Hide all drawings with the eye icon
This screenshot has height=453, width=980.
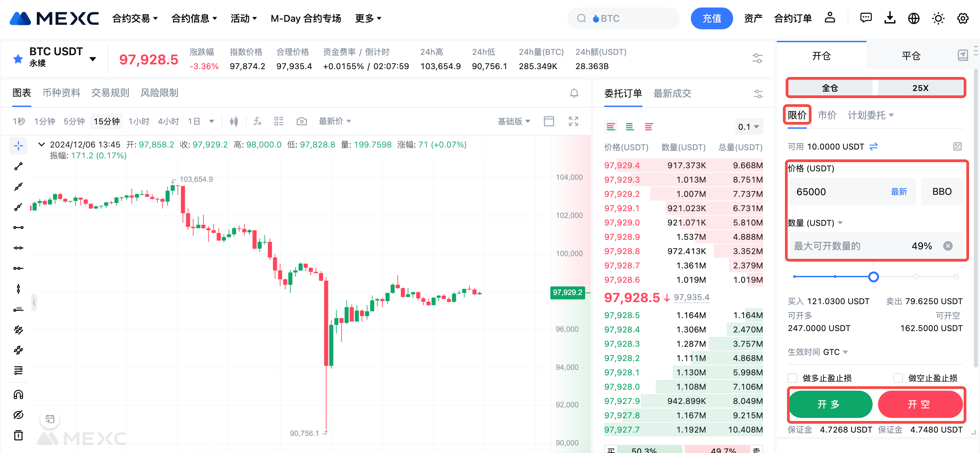tap(18, 415)
